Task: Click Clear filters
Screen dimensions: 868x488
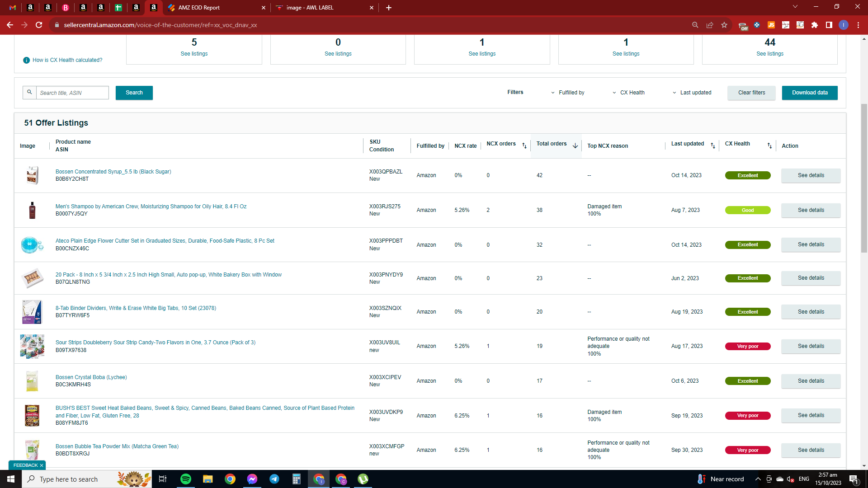Action: (x=751, y=93)
